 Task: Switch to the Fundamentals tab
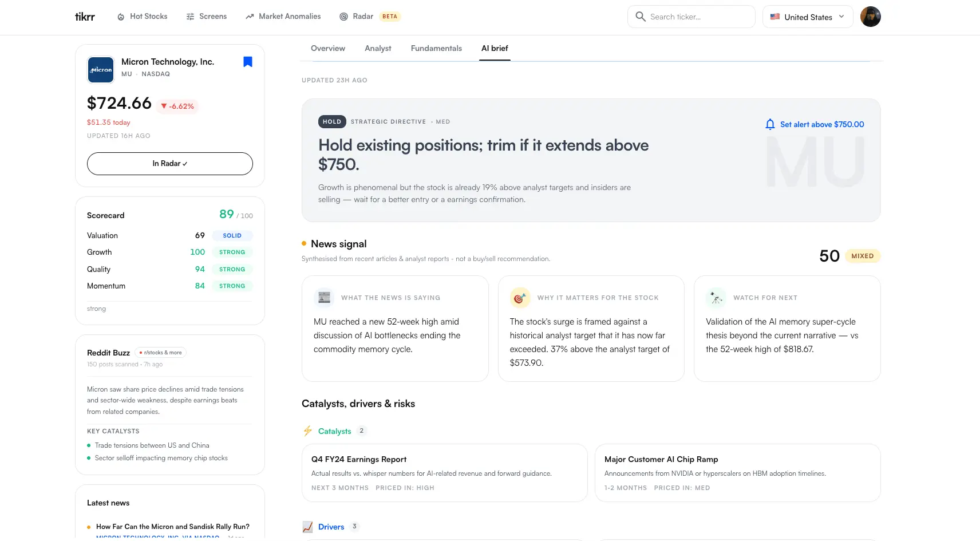pyautogui.click(x=436, y=48)
